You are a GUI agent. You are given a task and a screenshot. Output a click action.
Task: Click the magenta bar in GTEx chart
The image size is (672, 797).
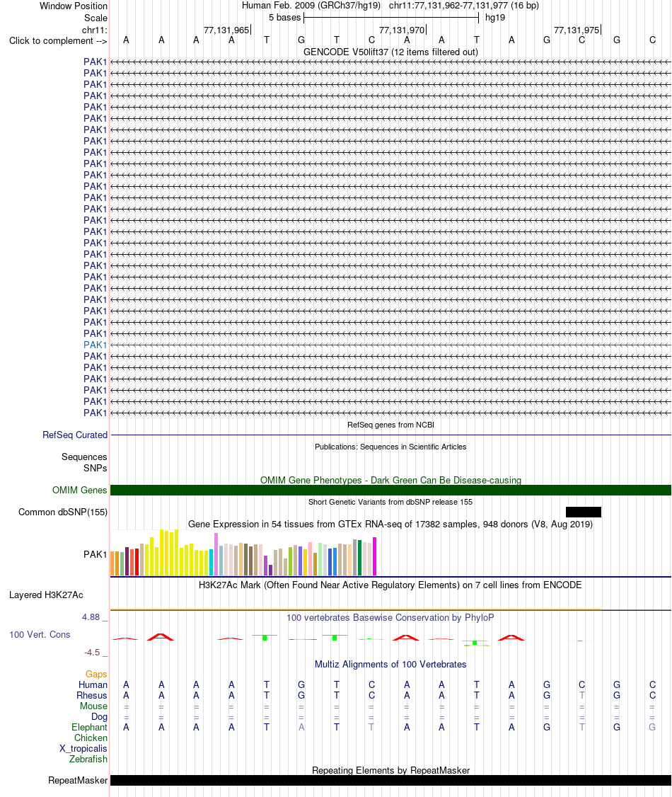point(375,556)
